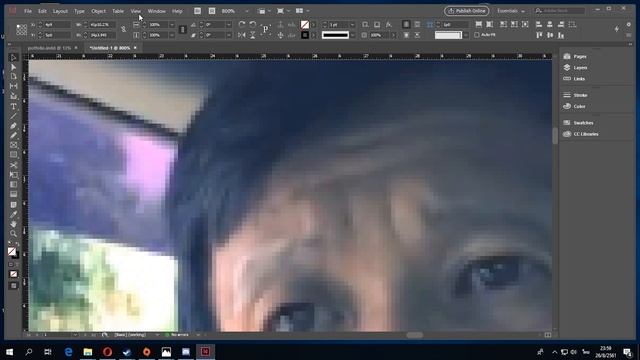Open the Scale Y percentage dropdown

pyautogui.click(x=172, y=36)
